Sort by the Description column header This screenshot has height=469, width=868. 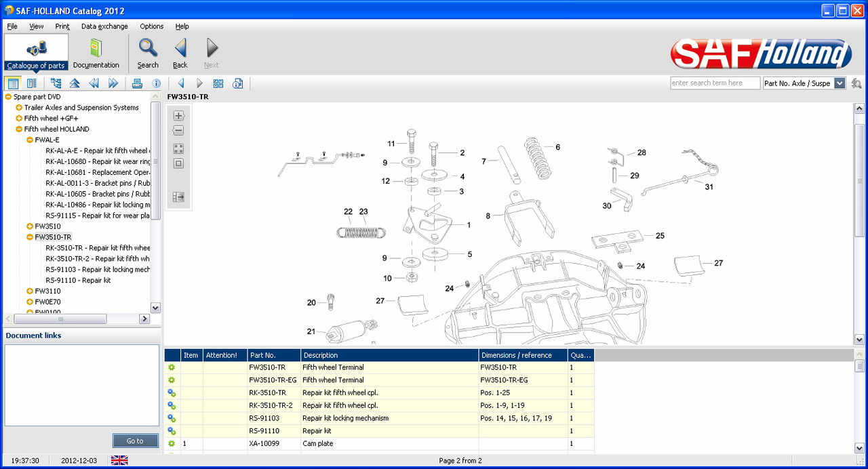[389, 355]
